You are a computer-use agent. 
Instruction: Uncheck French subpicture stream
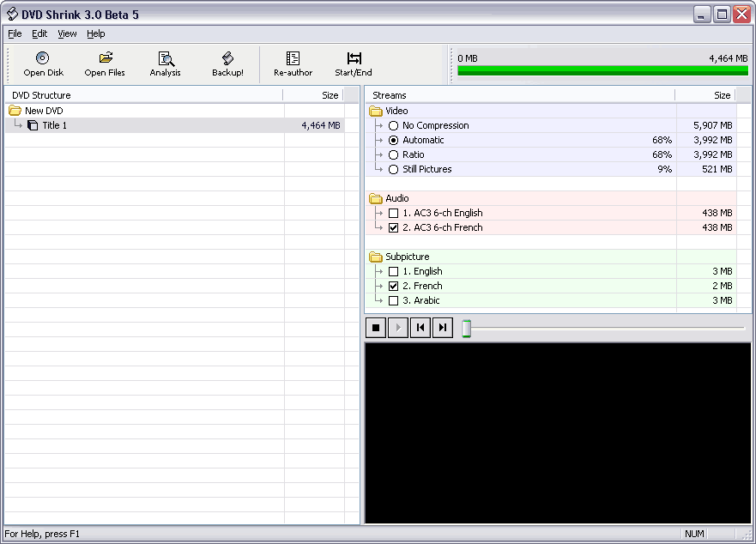coord(393,286)
